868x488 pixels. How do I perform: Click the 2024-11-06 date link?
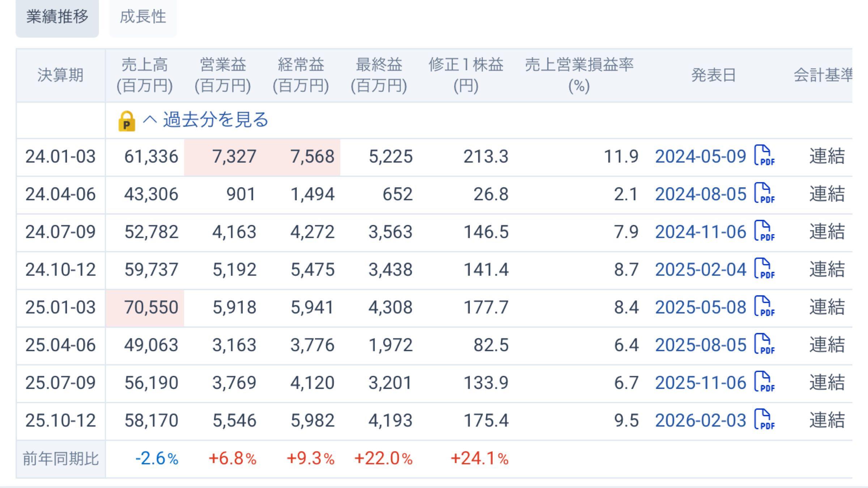point(701,232)
